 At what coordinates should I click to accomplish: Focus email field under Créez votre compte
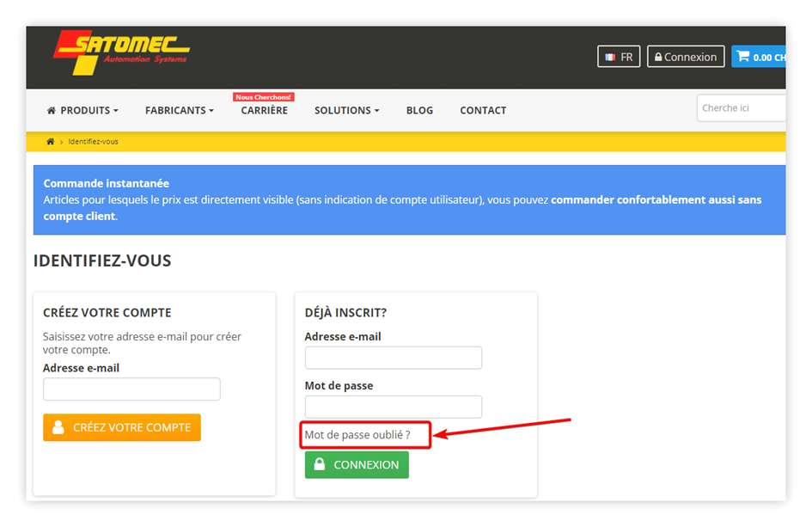[131, 389]
